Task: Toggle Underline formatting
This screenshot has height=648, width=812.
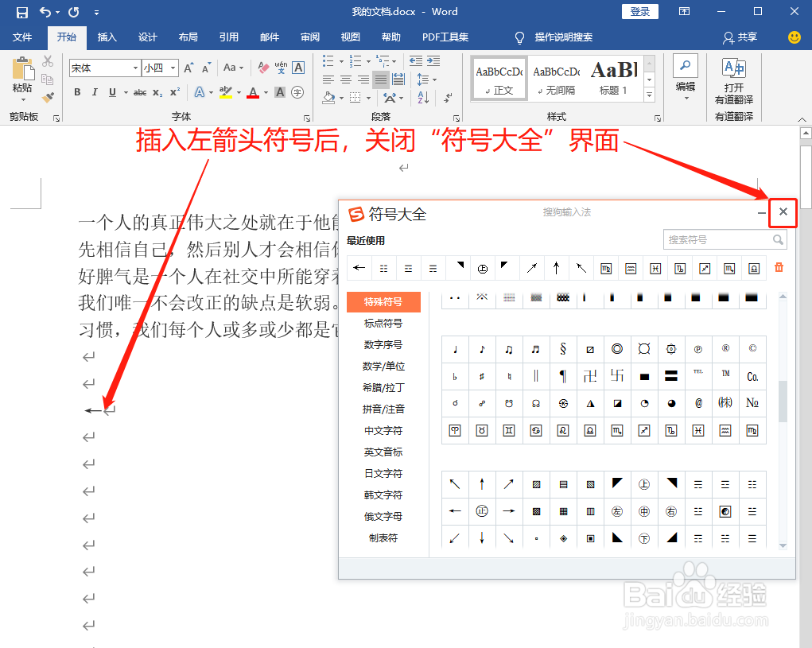Action: point(112,92)
